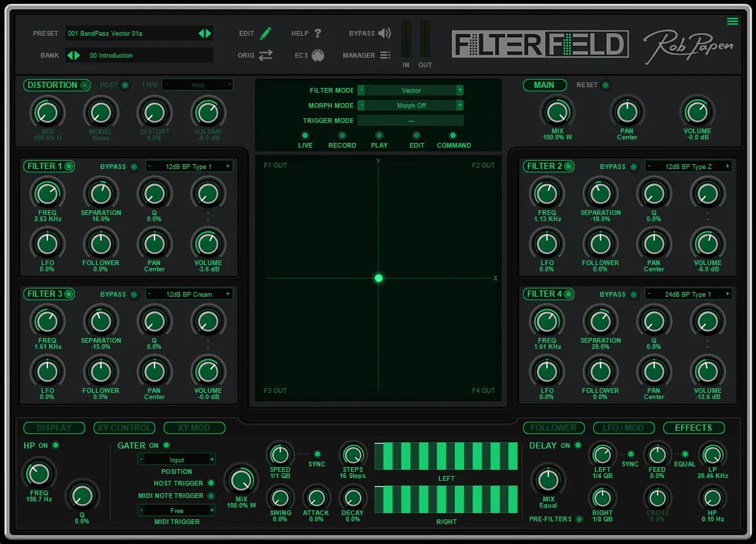Open the Trigger Mode dropdown

(x=411, y=120)
